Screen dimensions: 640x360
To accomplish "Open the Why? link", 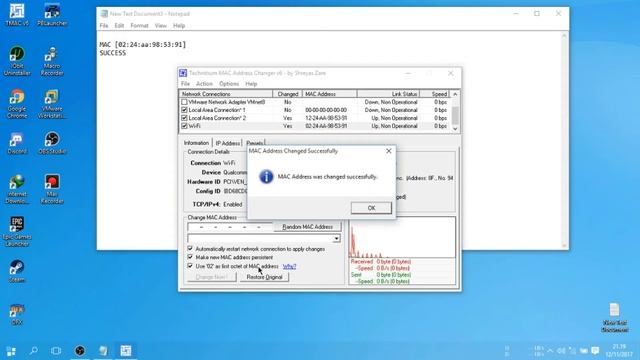I will coord(289,266).
